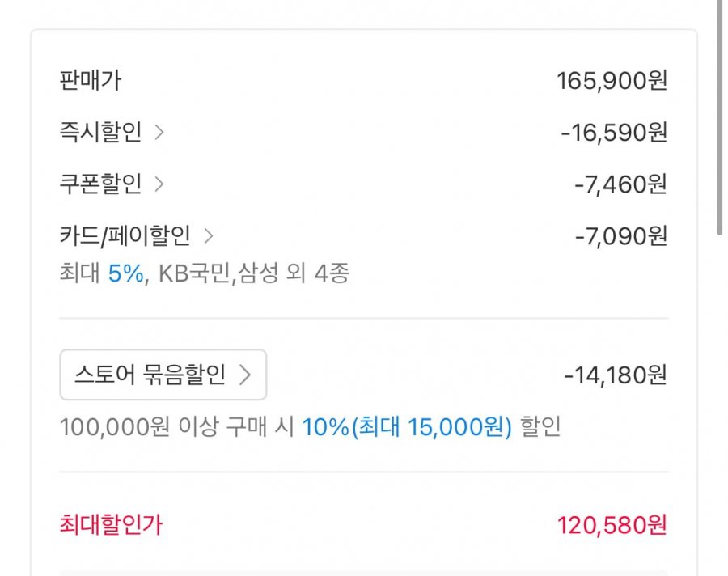The width and height of the screenshot is (728, 576).
Task: Click the -14,180원 bundle discount amount
Action: pos(616,375)
